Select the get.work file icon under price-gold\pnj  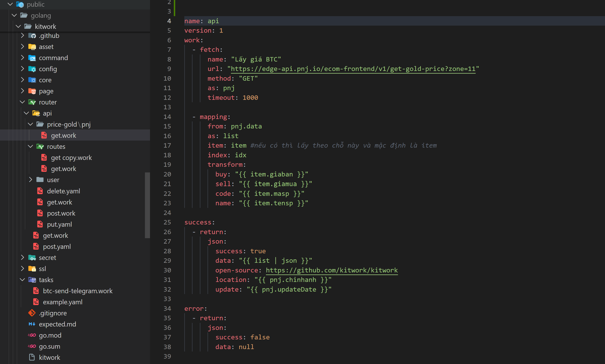(44, 135)
